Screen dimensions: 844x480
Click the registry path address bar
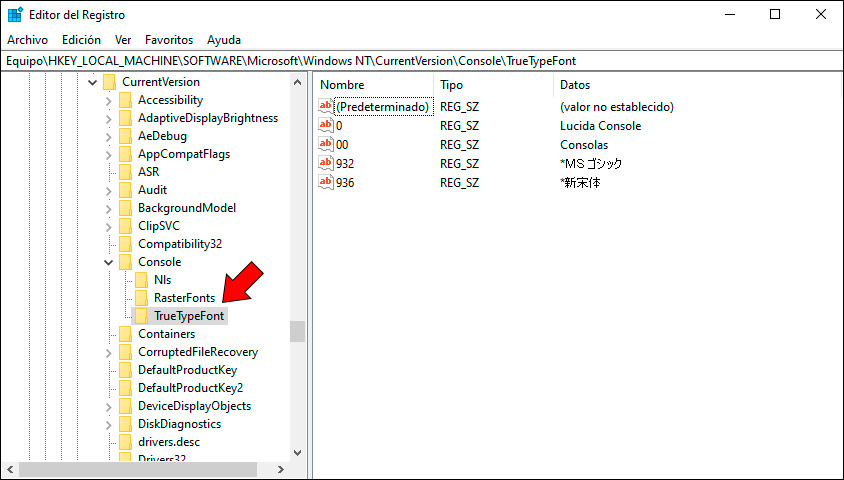422,61
